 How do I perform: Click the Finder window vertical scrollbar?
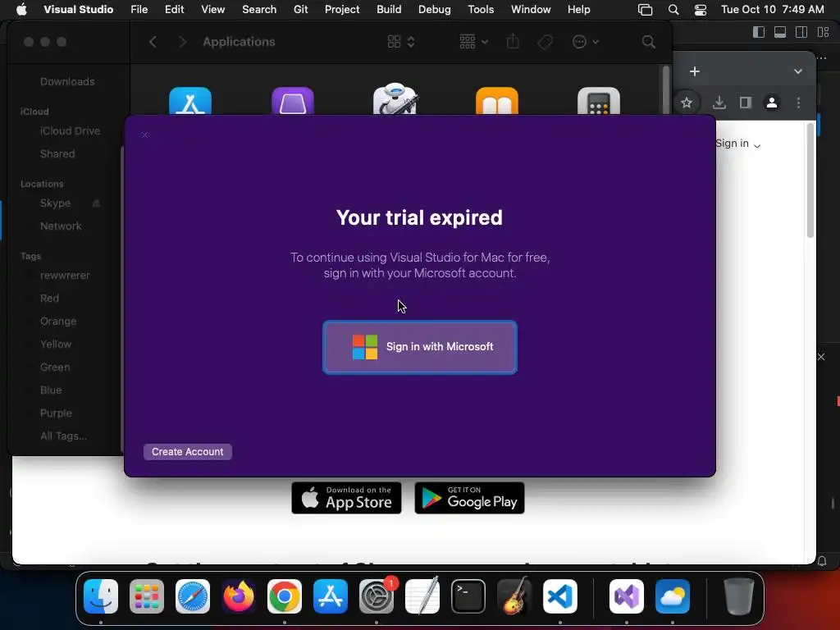[666, 90]
